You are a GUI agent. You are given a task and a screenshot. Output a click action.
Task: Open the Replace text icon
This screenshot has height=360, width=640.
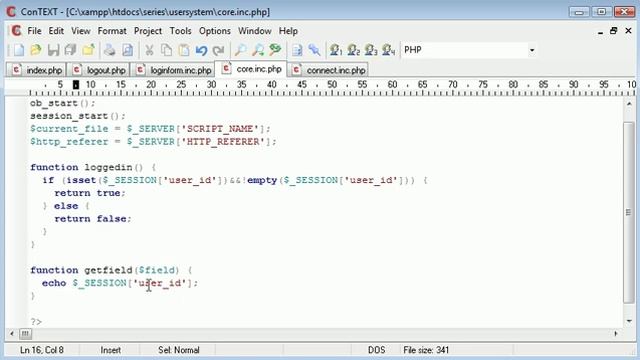276,50
